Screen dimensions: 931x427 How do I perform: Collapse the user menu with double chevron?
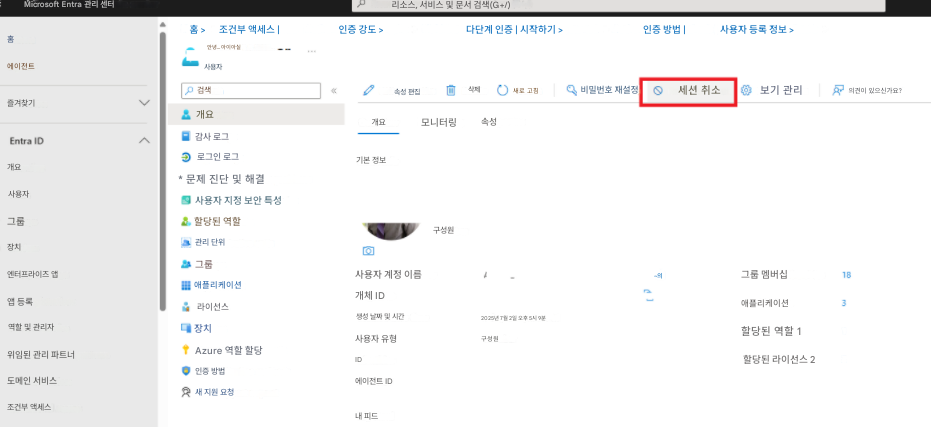pos(334,91)
